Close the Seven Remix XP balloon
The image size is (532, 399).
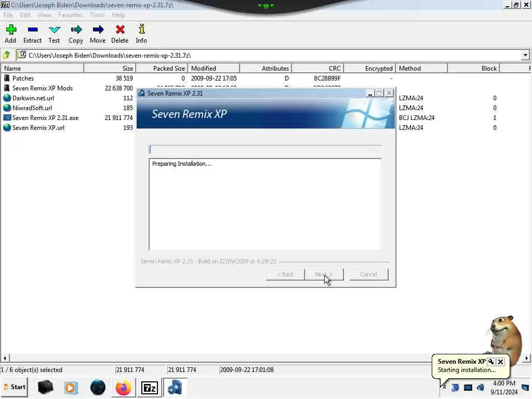(500, 362)
